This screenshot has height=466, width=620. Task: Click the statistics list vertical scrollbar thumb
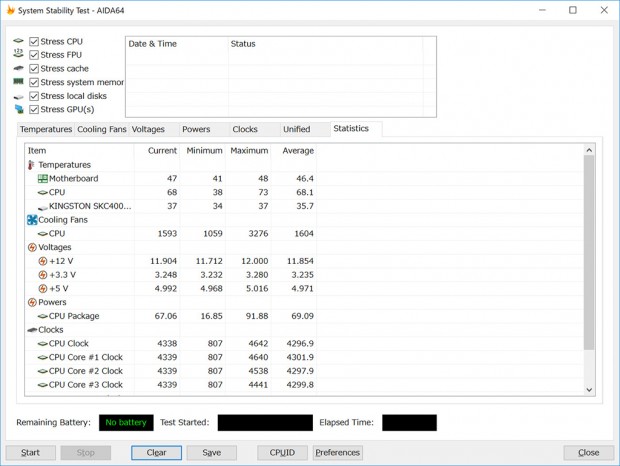click(x=589, y=253)
